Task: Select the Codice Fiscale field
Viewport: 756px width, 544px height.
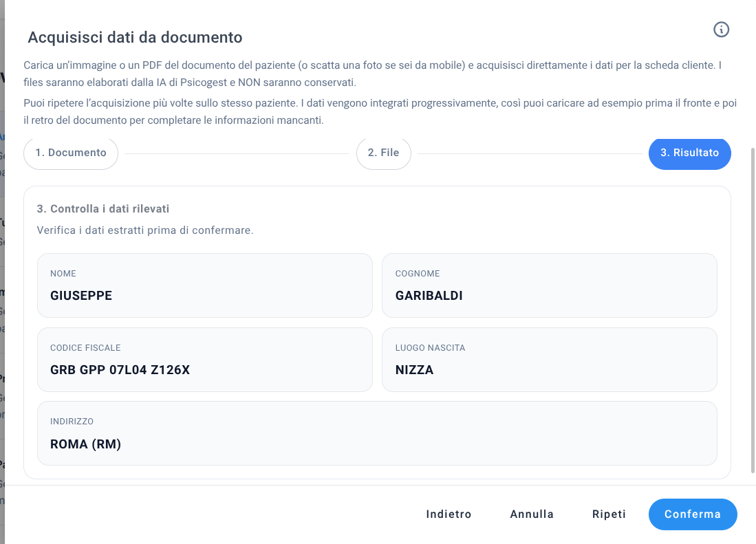Action: pos(204,360)
